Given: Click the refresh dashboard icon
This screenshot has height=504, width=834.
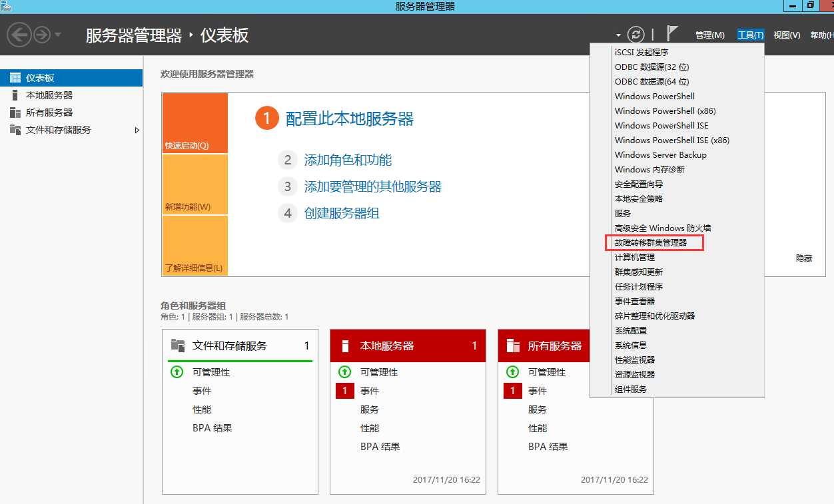Looking at the screenshot, I should tap(636, 35).
